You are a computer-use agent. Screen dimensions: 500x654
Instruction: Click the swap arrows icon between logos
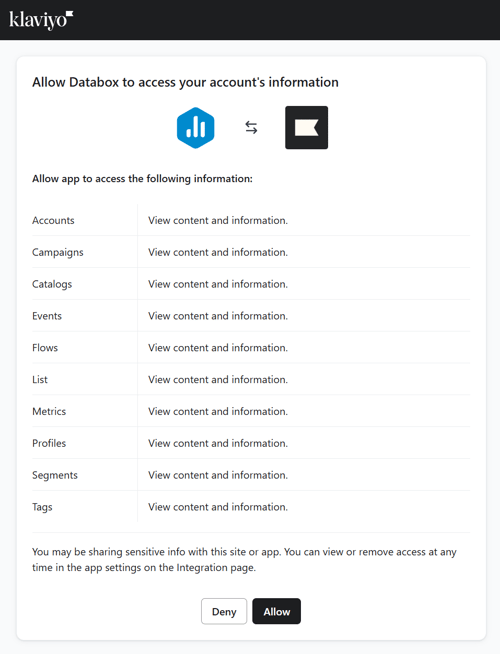click(251, 127)
